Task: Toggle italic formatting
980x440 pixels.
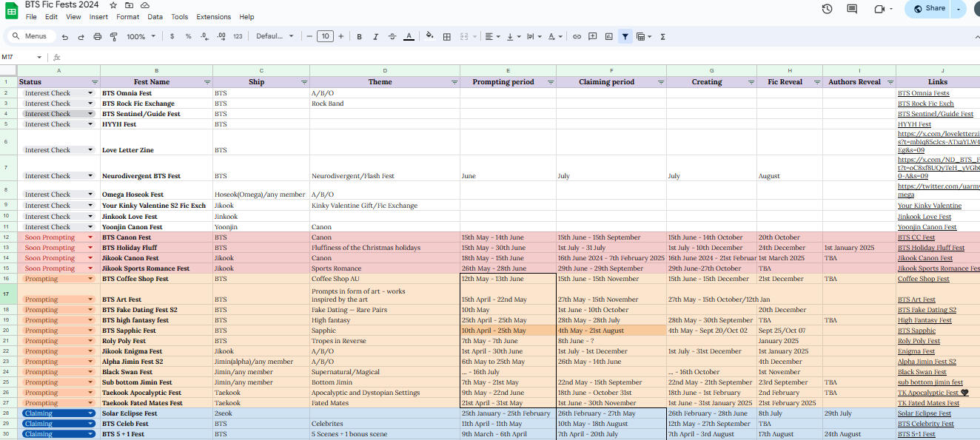Action: click(375, 36)
